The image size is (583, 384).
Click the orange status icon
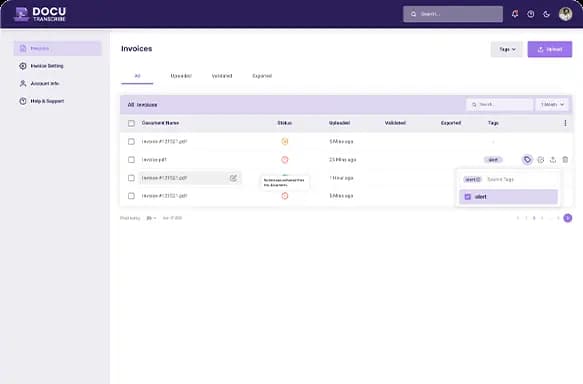284,141
